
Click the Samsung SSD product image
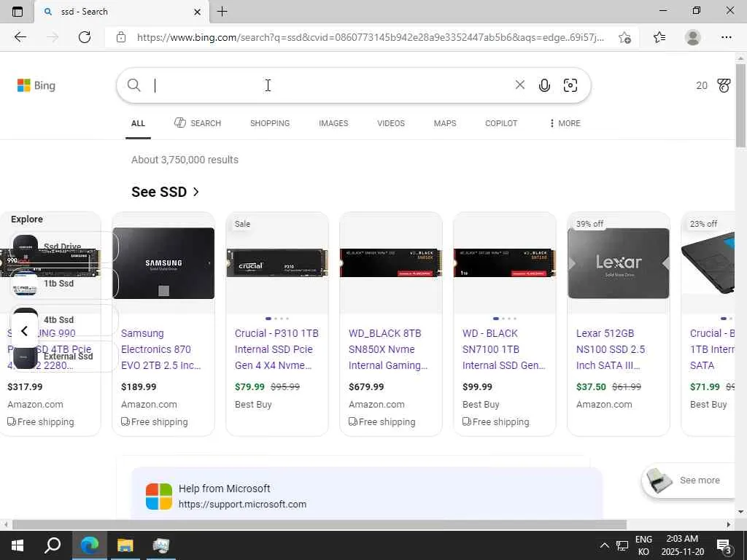click(163, 263)
